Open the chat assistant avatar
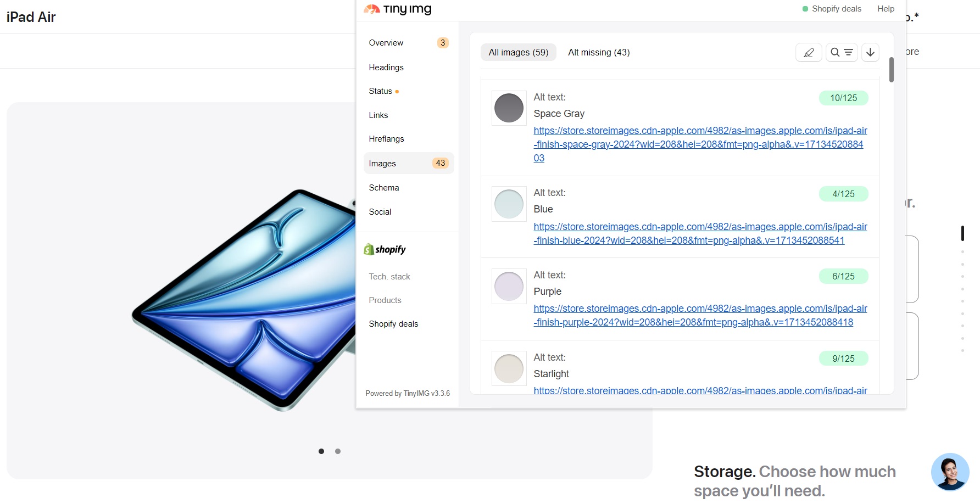The width and height of the screenshot is (980, 504). point(950,472)
